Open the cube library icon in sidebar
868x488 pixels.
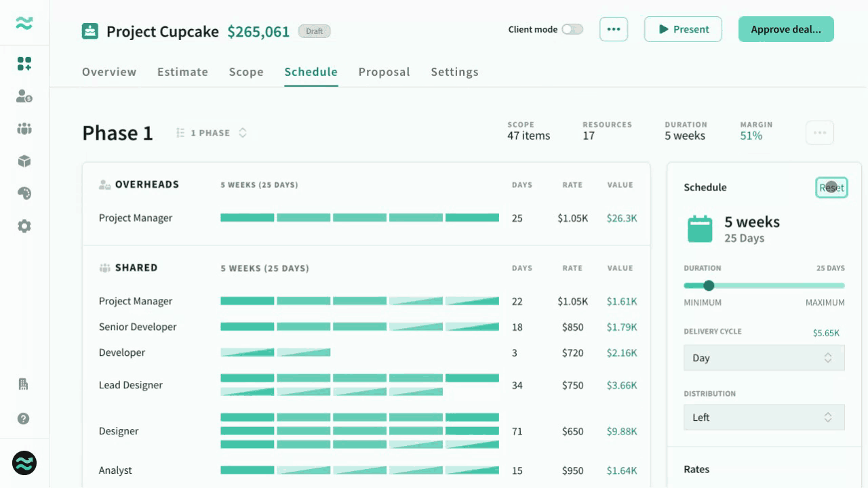coord(24,161)
